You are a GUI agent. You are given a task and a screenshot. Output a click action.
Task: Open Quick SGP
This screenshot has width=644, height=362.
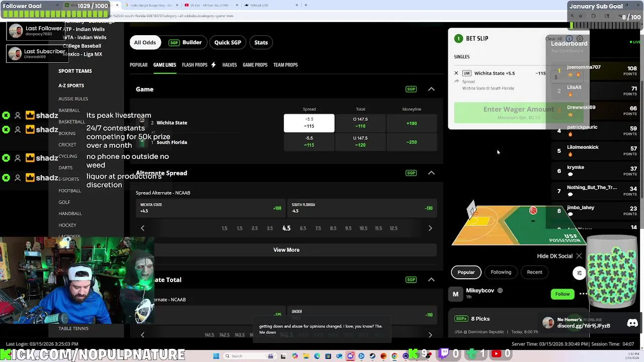click(227, 43)
